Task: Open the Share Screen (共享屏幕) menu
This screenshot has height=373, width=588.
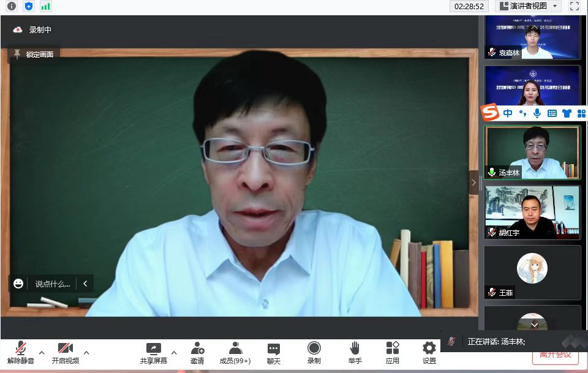Action: (153, 353)
